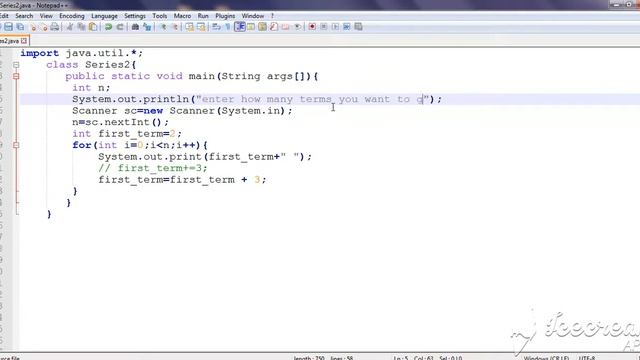Open the Run menu
This screenshot has height=360, width=640.
[x=203, y=16]
